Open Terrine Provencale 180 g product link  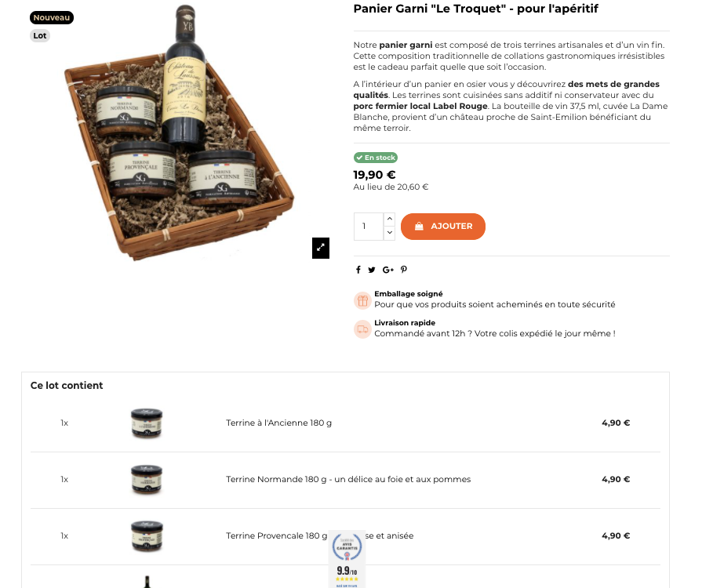(x=320, y=535)
